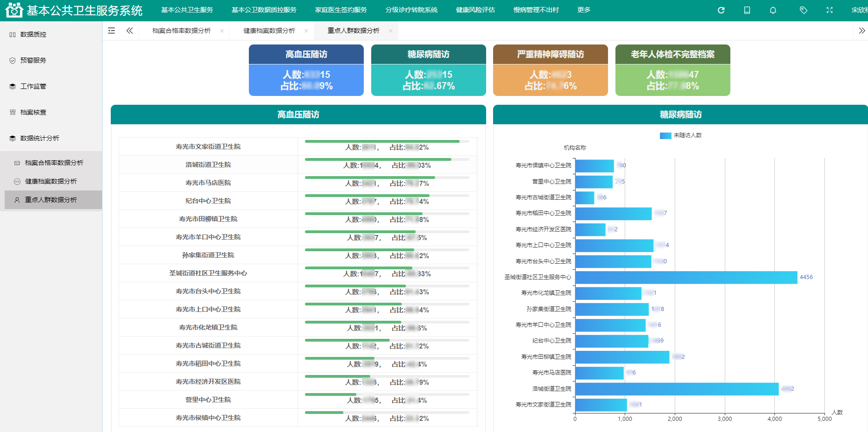Expand the 预警服务 sidebar menu
Viewport: 868px width, 432px height.
click(33, 60)
